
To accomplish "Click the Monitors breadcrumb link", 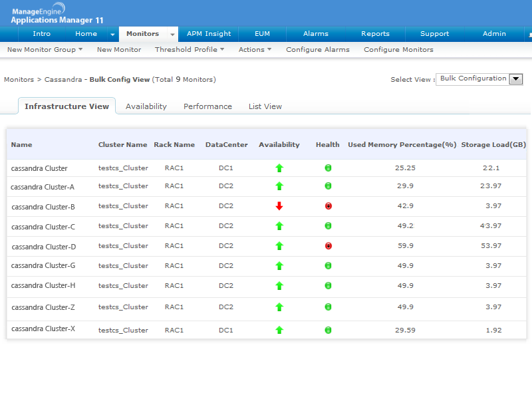I will coord(19,80).
